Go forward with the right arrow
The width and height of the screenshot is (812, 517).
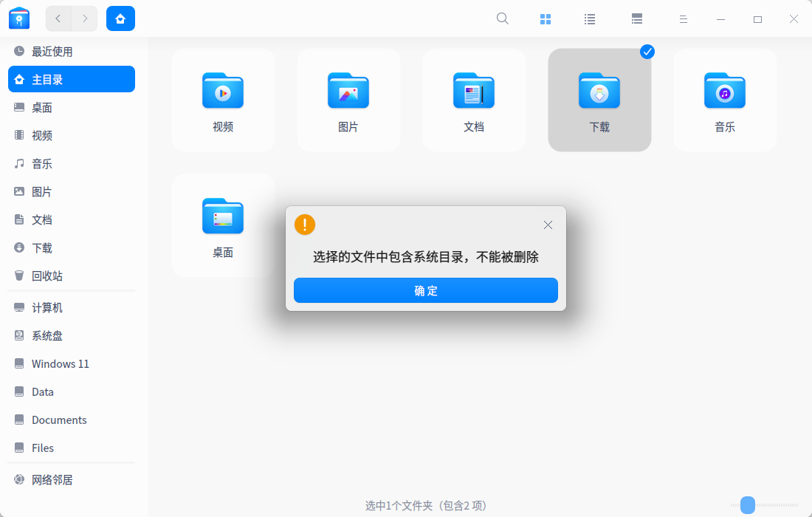coord(85,18)
